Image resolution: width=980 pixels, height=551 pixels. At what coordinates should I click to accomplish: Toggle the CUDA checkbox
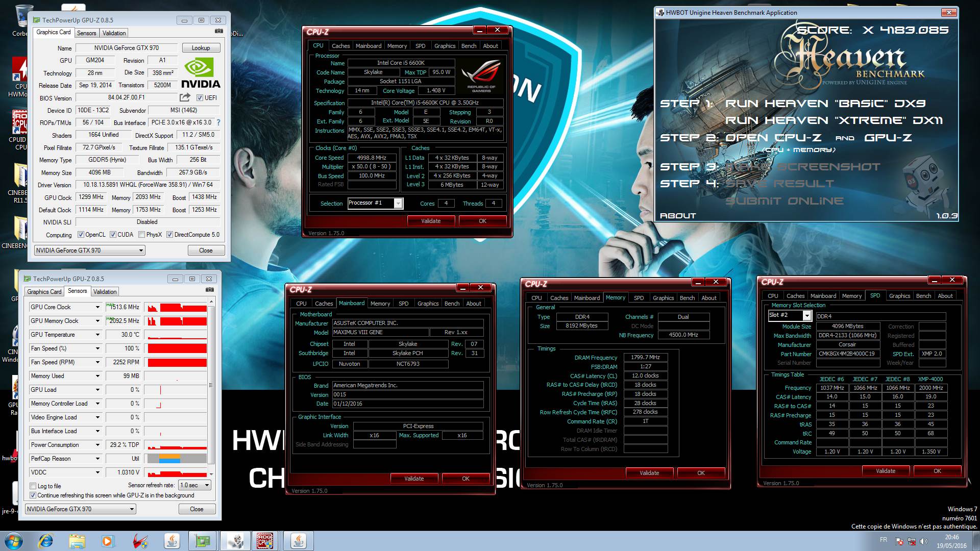pyautogui.click(x=113, y=235)
